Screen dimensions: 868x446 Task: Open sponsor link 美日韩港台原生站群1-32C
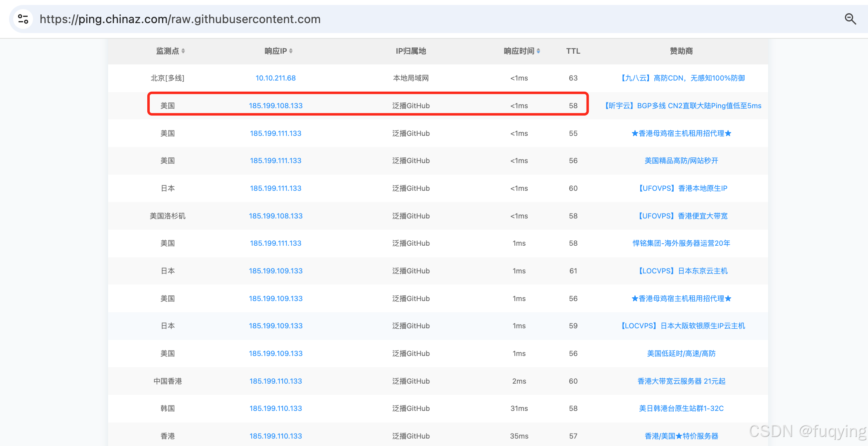pos(682,408)
